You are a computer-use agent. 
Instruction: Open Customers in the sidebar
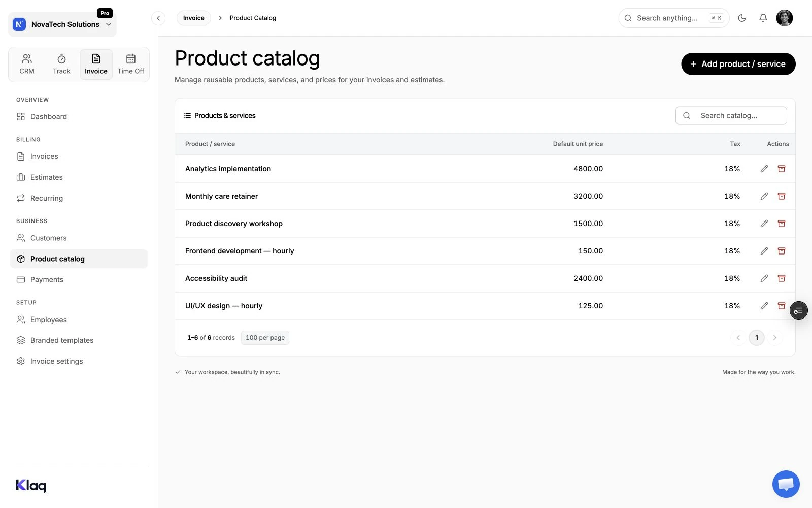(79, 238)
